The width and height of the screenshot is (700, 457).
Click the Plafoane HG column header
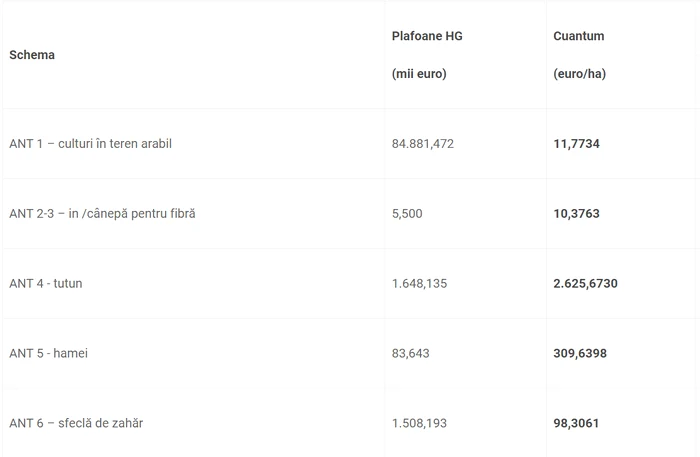click(427, 36)
